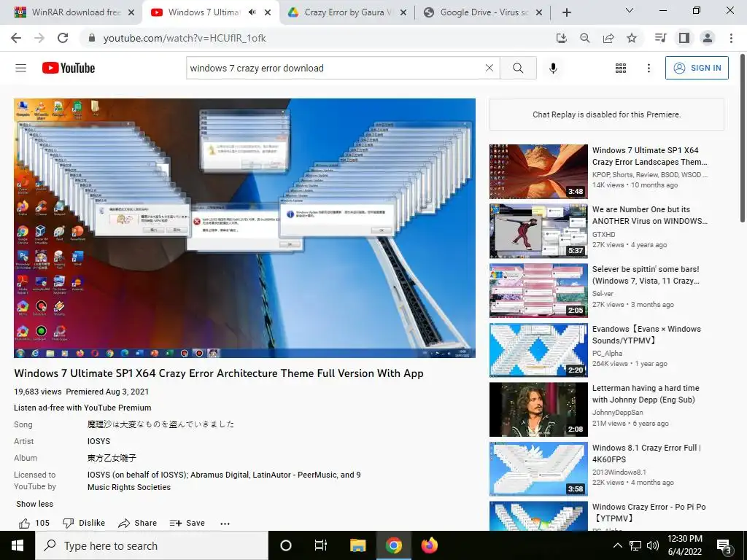This screenshot has width=747, height=560.
Task: Open the YouTube hamburger guide menu
Action: pos(21,68)
